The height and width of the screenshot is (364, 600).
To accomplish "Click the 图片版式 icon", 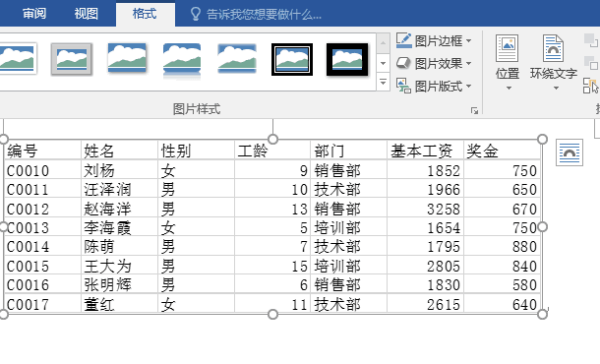I will 403,86.
